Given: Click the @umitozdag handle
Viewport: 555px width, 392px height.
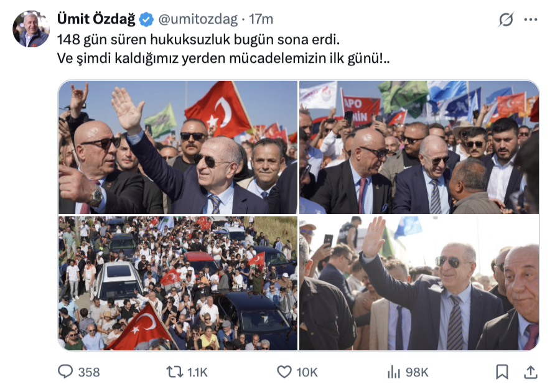Looking at the screenshot, I should pyautogui.click(x=198, y=19).
